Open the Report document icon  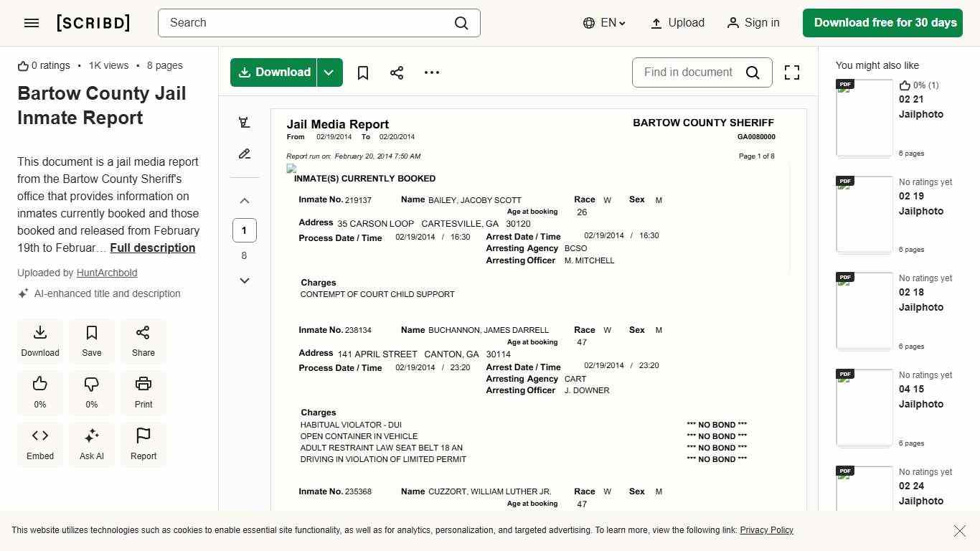(143, 444)
